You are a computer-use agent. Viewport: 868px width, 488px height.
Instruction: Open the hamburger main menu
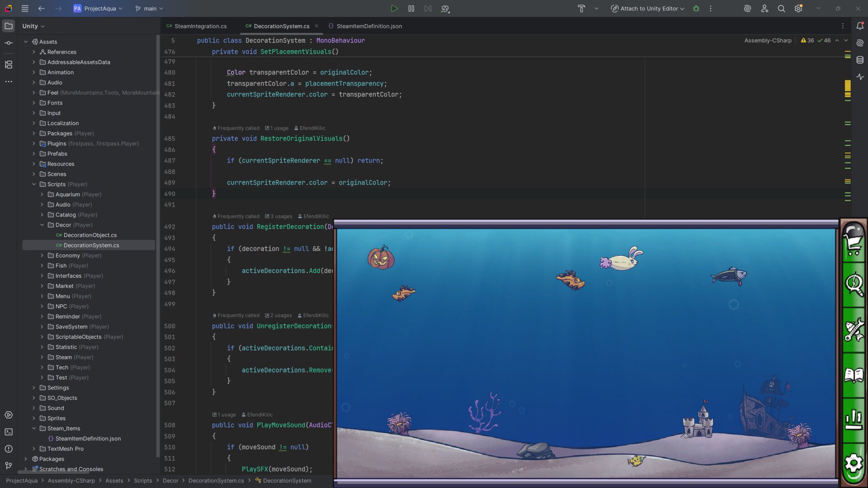coord(25,8)
